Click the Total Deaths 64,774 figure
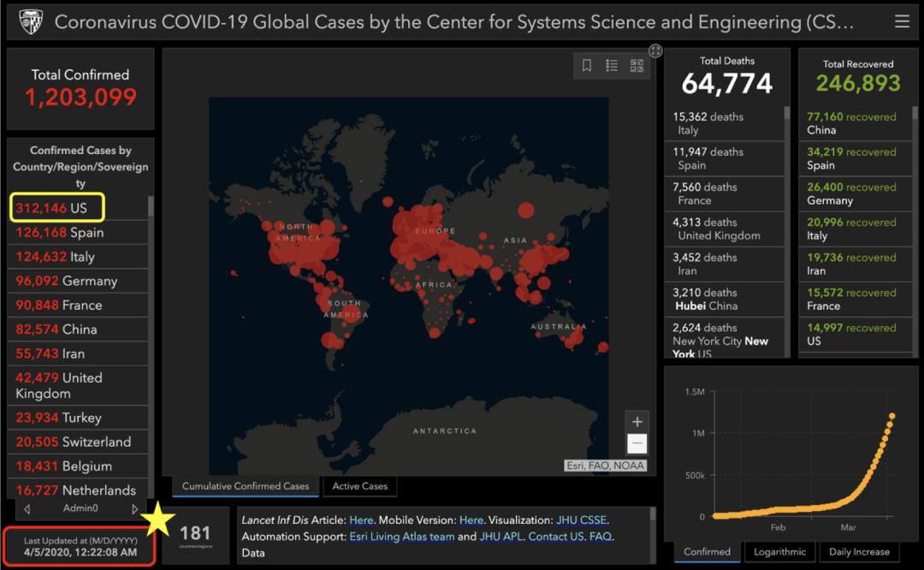 726,84
